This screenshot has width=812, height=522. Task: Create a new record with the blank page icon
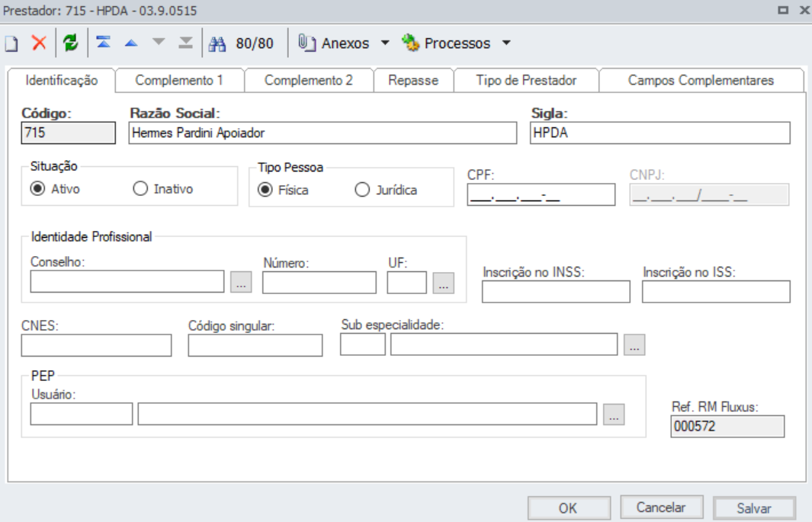(x=11, y=43)
